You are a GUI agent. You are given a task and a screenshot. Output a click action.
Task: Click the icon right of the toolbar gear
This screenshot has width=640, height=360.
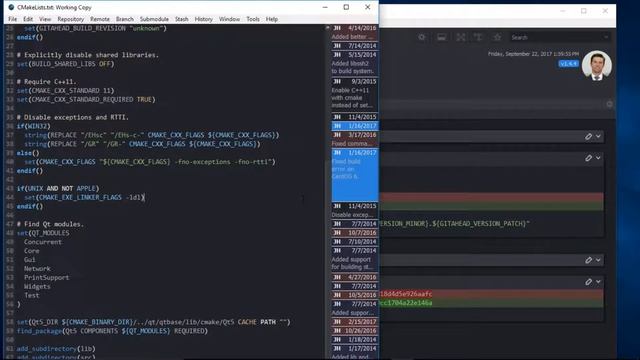[x=441, y=37]
